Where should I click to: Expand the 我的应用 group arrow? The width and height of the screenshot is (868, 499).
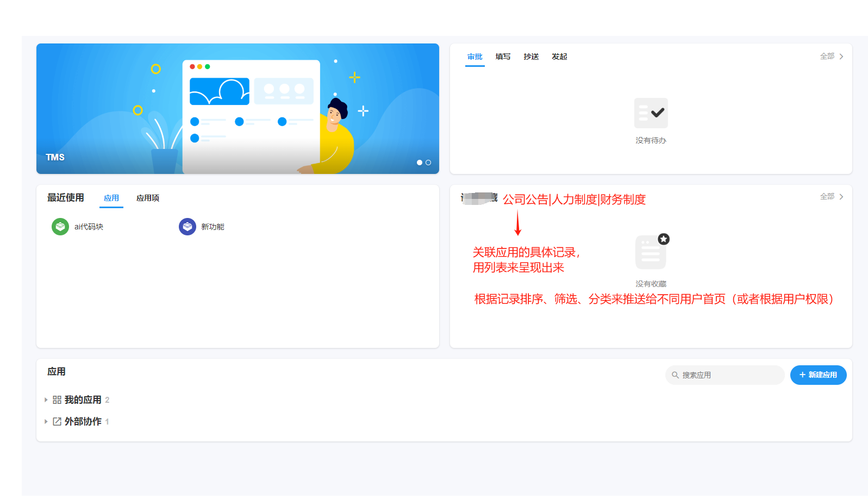click(x=46, y=400)
